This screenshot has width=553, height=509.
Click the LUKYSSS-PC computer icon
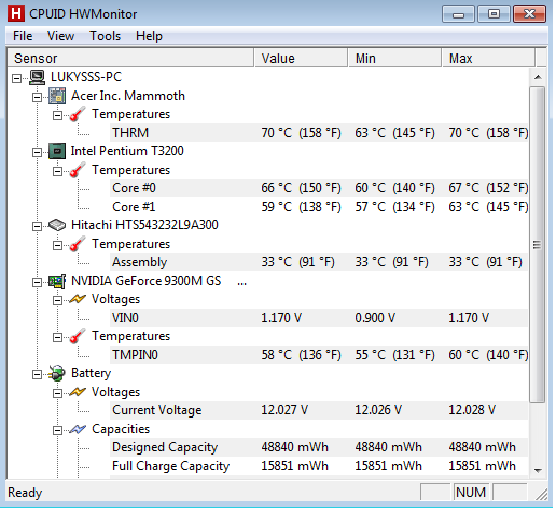click(37, 77)
